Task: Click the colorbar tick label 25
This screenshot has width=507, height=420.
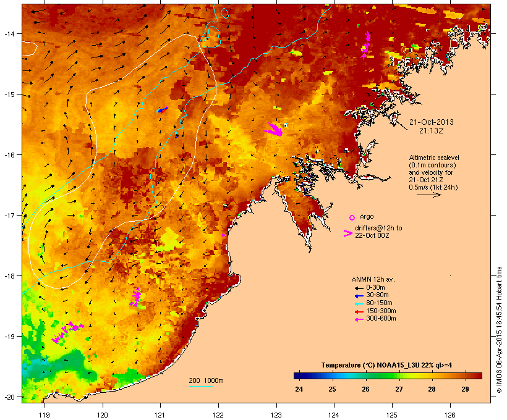Action: coord(333,389)
